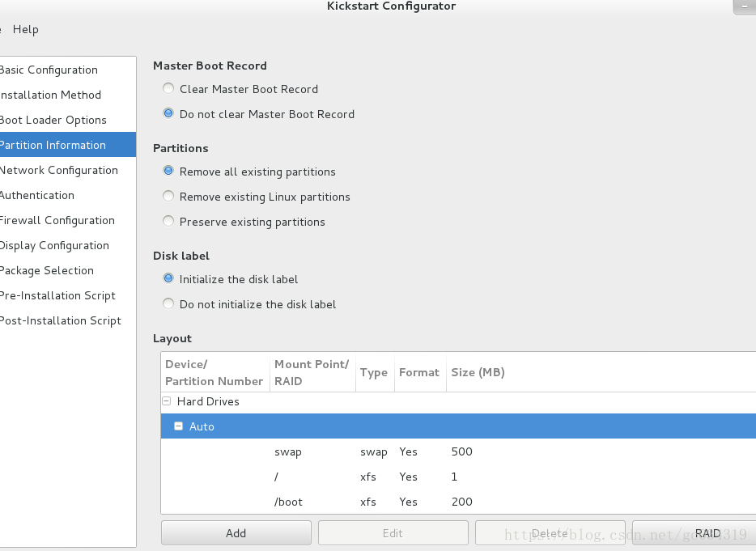Viewport: 756px width, 551px height.
Task: Select the swap partition row
Action: click(x=458, y=451)
